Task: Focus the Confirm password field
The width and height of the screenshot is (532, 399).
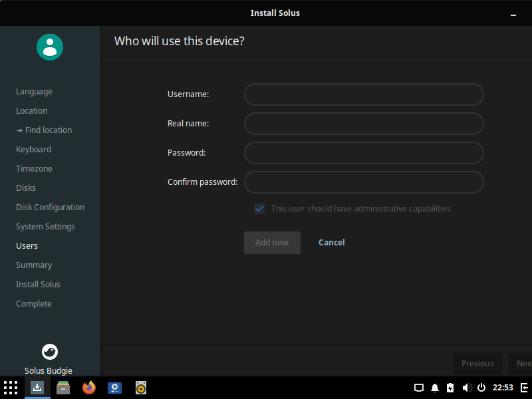Action: (364, 182)
